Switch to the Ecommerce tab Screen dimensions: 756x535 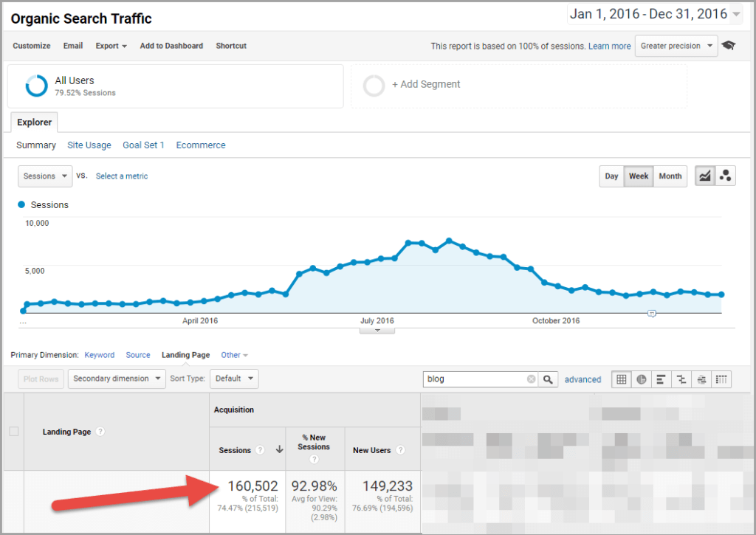coord(200,145)
